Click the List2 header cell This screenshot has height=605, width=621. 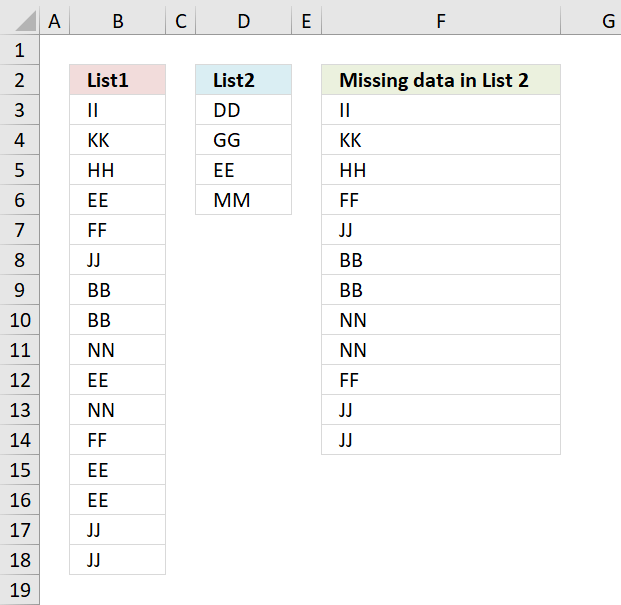point(243,80)
